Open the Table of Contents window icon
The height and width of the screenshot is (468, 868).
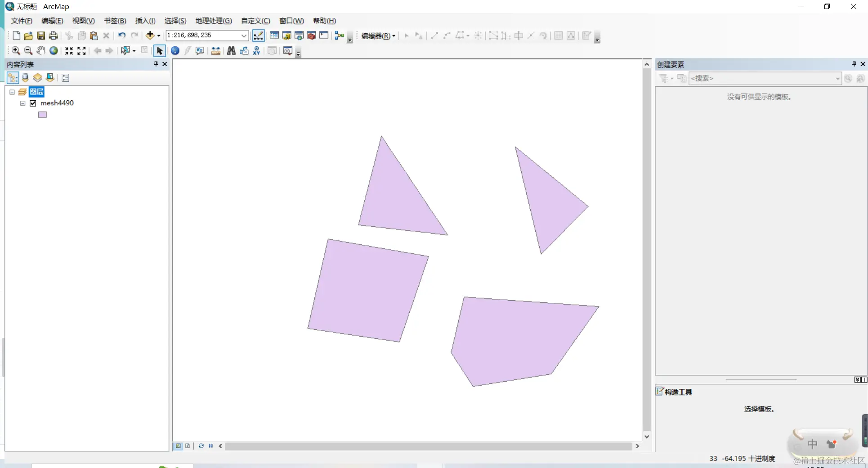(274, 36)
